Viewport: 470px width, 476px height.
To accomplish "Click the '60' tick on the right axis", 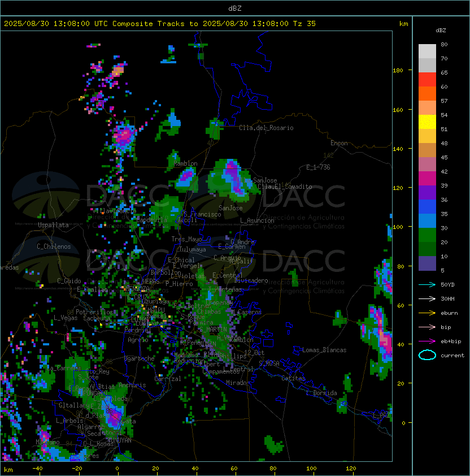I will [x=401, y=305].
